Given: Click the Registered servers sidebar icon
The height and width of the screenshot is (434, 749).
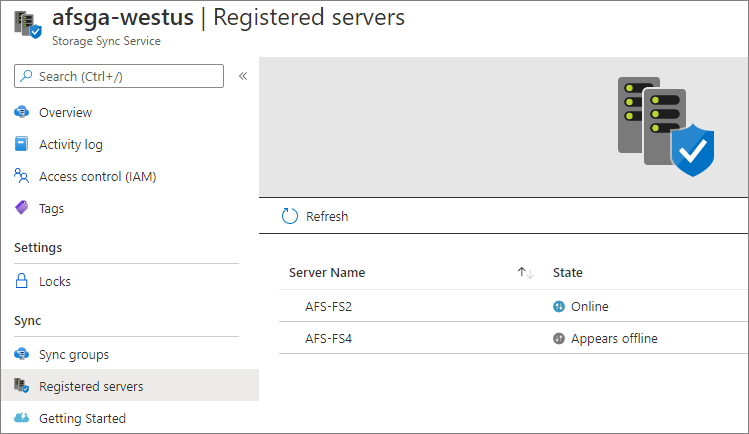Looking at the screenshot, I should pyautogui.click(x=22, y=386).
